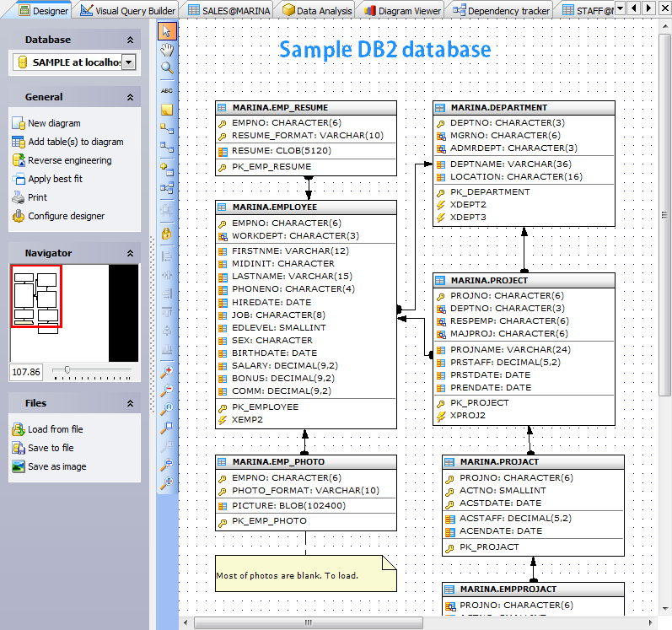Click the zoom fit height icon
Image resolution: width=672 pixels, height=630 pixels.
(167, 465)
